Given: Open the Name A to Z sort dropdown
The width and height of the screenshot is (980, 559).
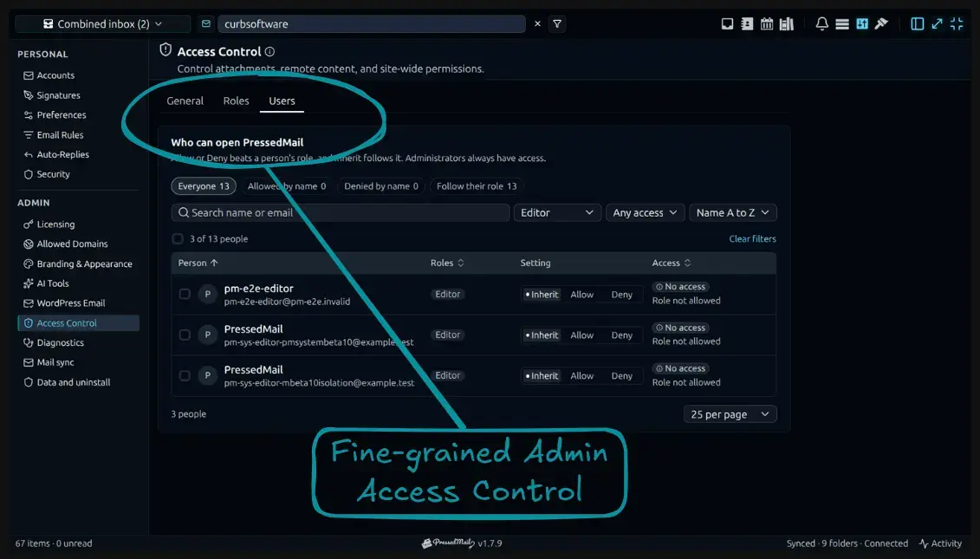Looking at the screenshot, I should tap(732, 212).
